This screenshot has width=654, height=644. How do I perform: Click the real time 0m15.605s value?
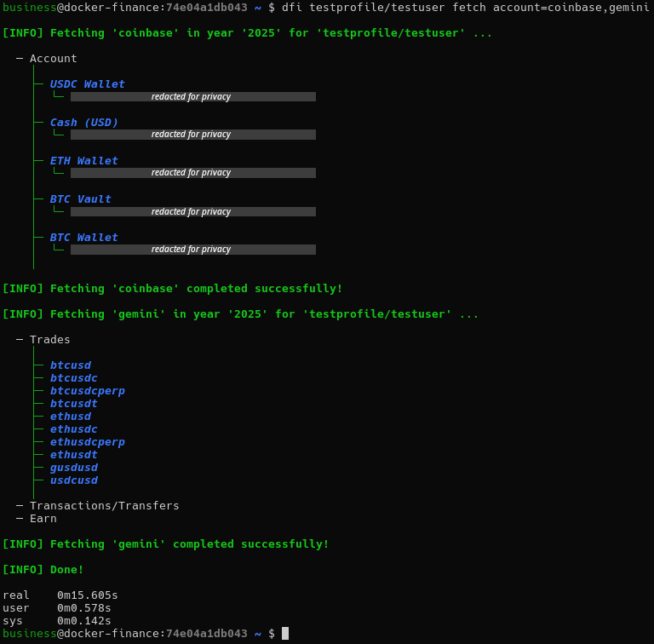click(87, 595)
